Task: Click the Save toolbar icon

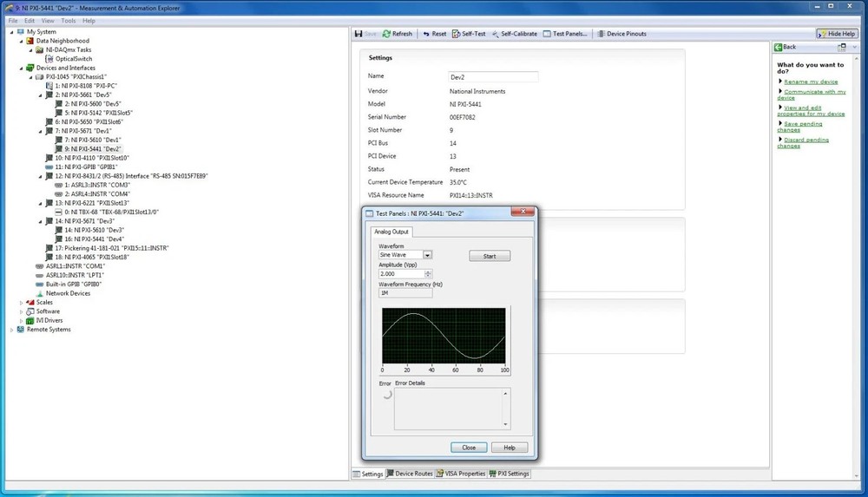Action: point(358,34)
